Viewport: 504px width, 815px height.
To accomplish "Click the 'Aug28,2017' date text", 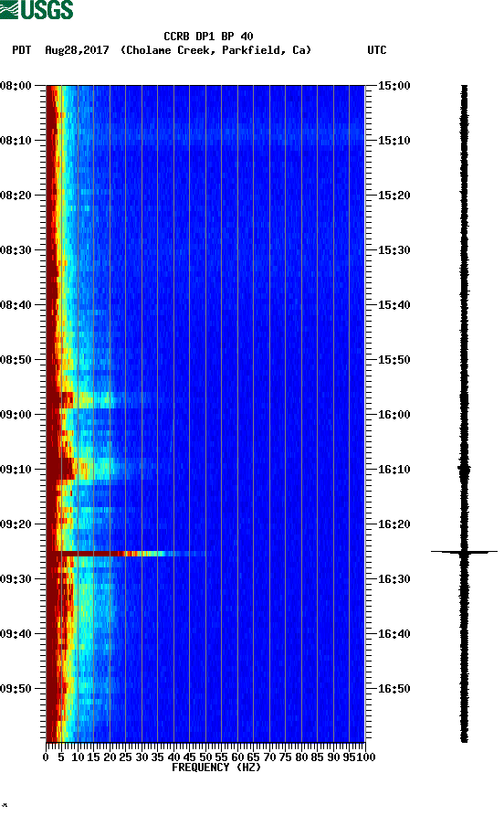I will click(77, 50).
